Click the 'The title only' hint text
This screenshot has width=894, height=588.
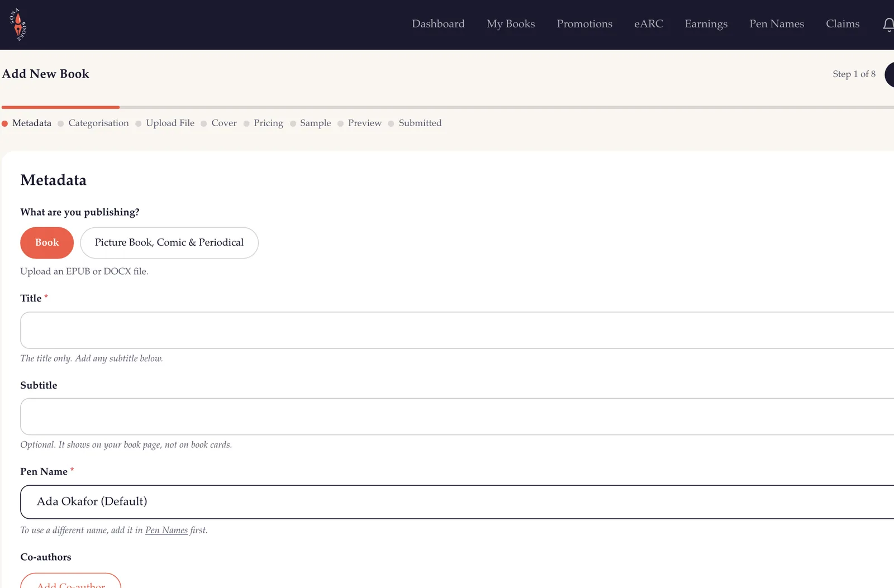tap(92, 358)
